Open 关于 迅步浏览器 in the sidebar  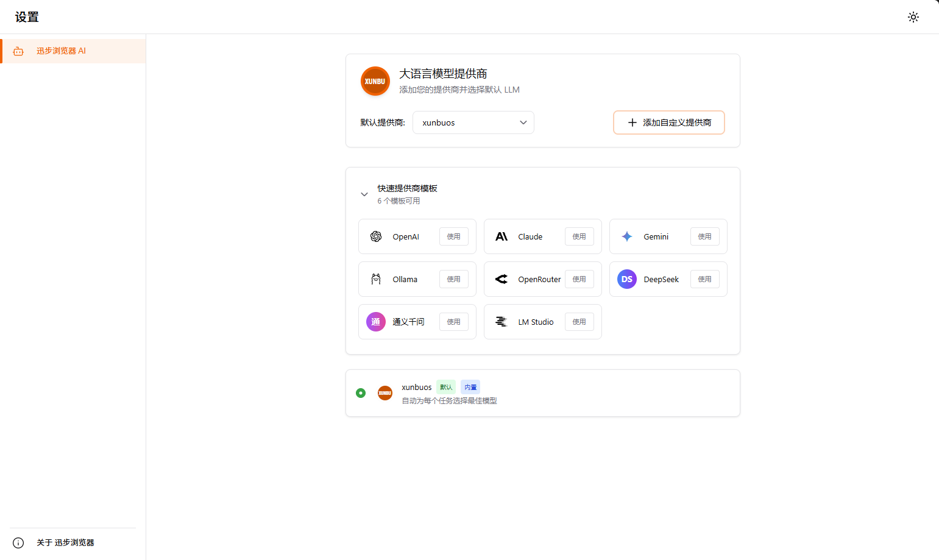(x=65, y=542)
